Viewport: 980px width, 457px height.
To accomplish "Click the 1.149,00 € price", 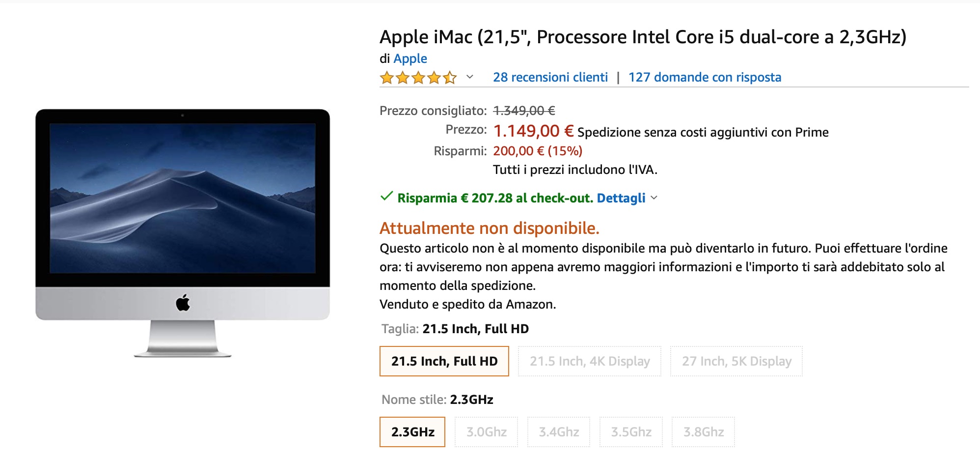I will click(533, 131).
